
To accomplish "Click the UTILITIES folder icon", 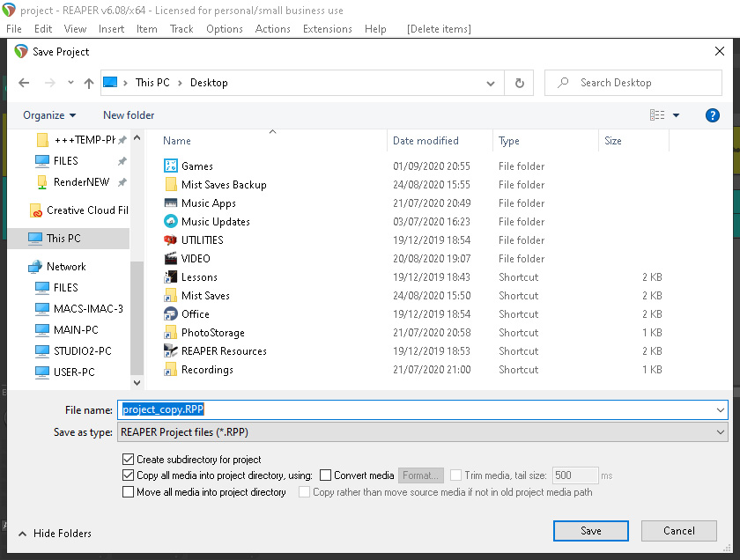I will [x=170, y=239].
